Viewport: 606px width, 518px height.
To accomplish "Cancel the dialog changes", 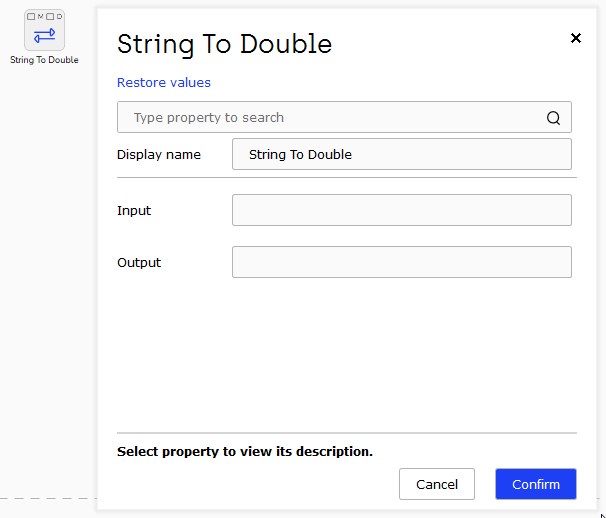I will coord(437,484).
